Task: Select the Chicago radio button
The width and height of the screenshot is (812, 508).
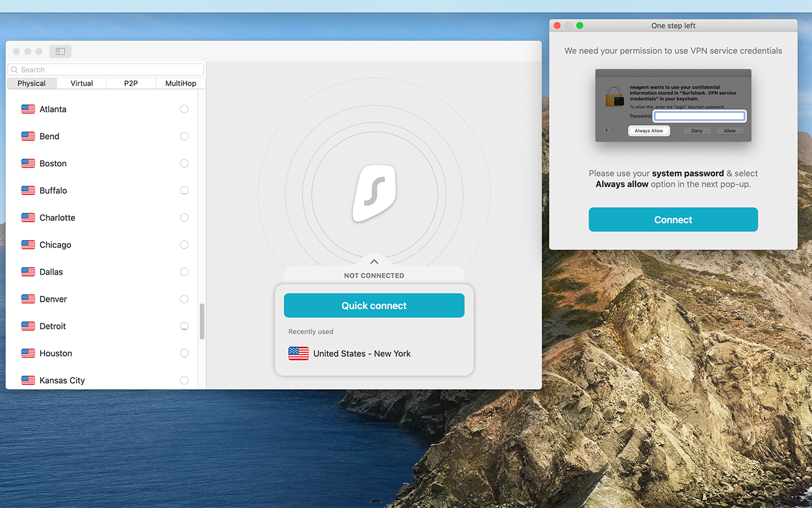Action: click(x=184, y=244)
